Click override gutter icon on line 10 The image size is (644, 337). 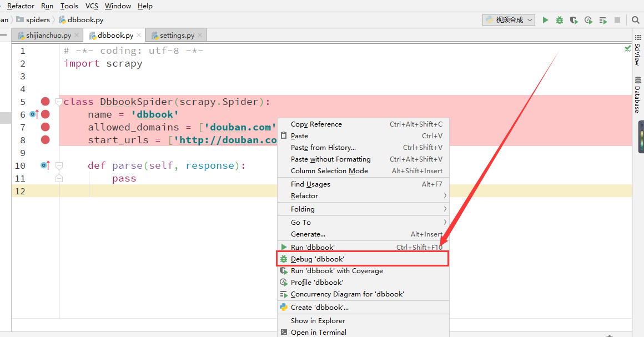tap(45, 165)
